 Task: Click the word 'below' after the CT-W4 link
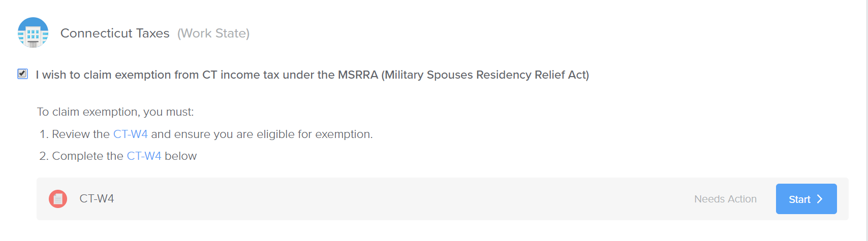click(x=180, y=156)
